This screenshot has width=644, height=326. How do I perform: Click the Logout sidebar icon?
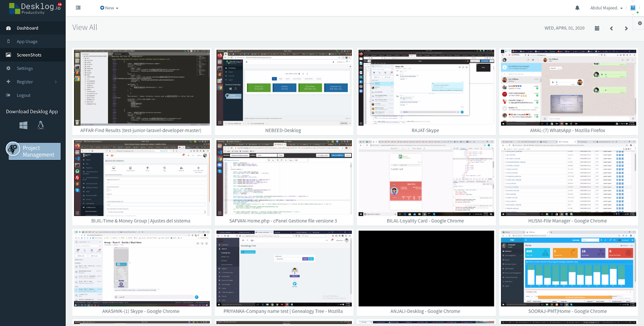coord(8,95)
